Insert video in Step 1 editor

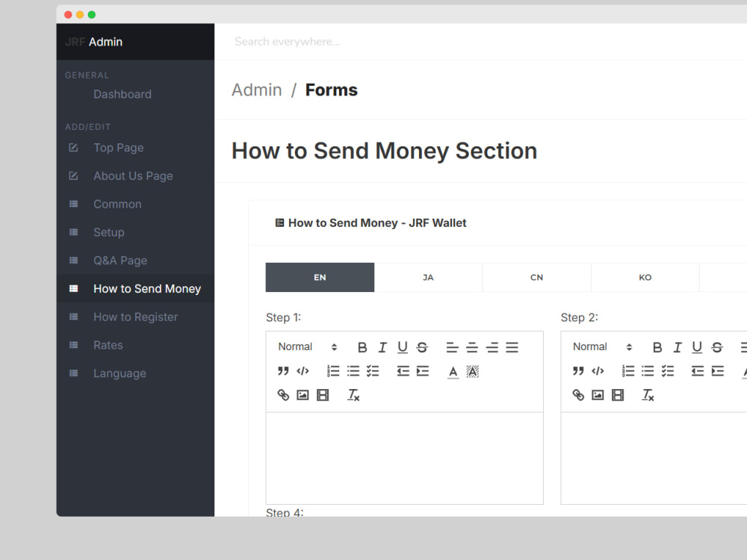coord(323,395)
